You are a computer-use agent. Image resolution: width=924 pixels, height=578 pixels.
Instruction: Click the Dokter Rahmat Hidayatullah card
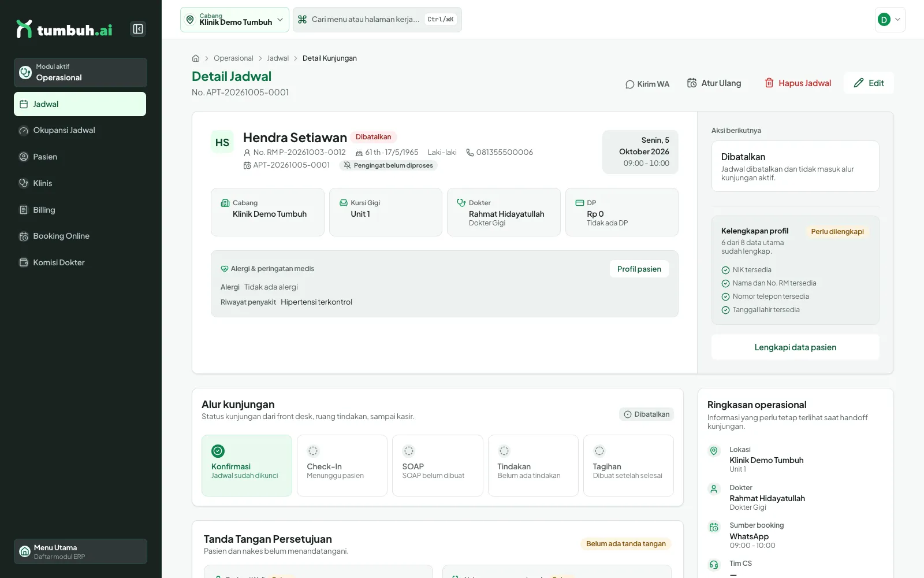[504, 212]
